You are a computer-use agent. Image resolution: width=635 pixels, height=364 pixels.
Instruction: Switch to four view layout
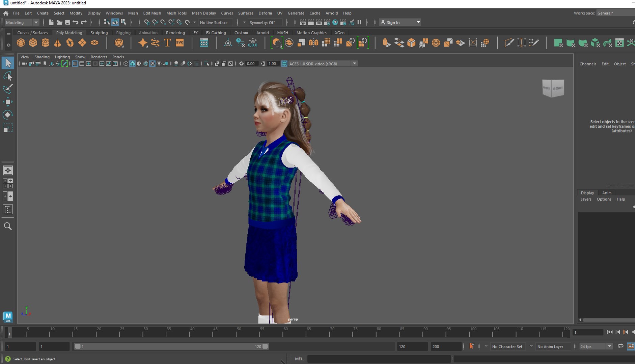[x=8, y=183]
